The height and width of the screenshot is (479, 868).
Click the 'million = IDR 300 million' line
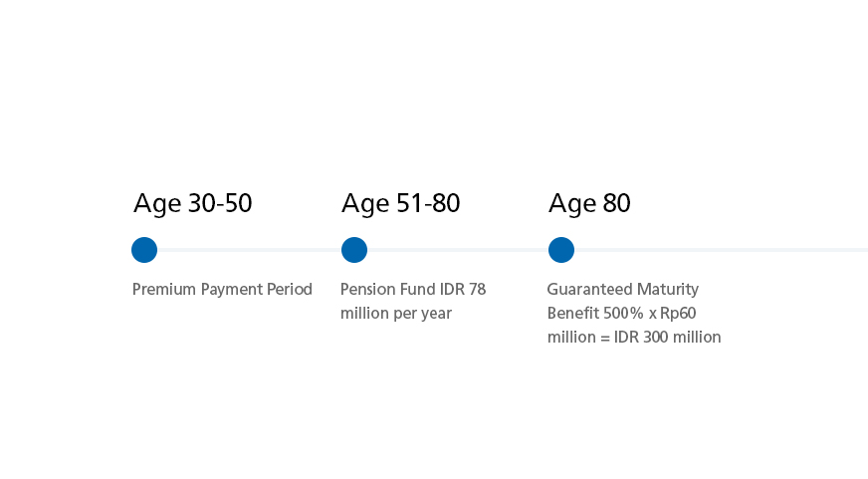click(x=634, y=338)
